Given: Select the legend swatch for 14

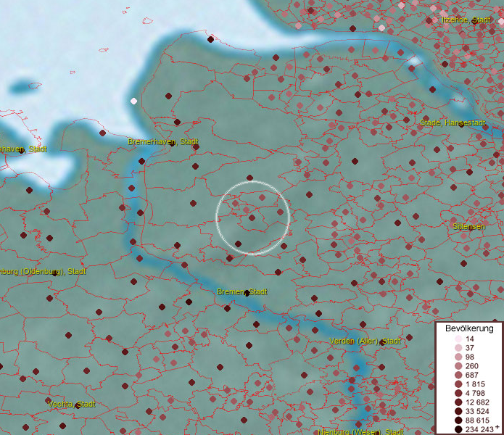Looking at the screenshot, I should (x=458, y=339).
